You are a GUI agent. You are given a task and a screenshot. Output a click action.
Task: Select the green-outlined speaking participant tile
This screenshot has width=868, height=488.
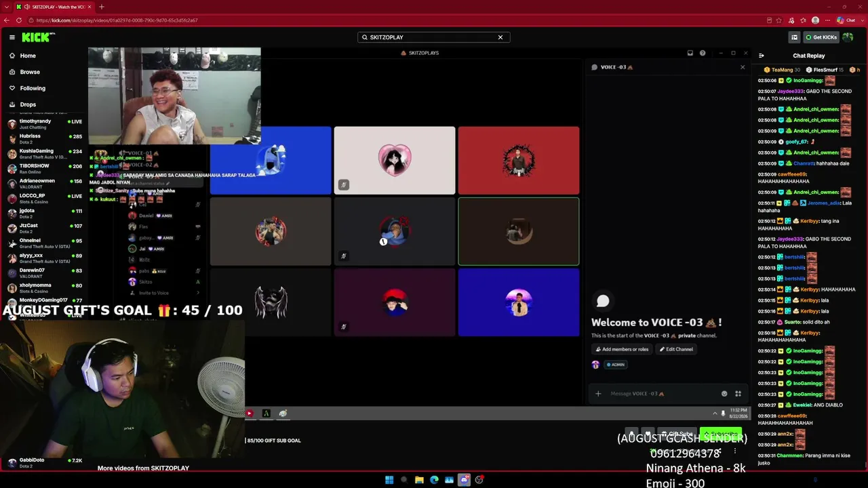519,231
